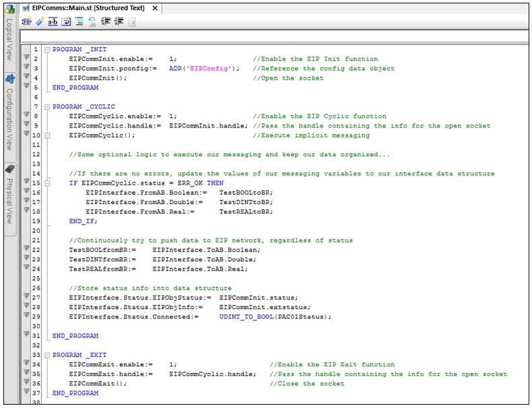Screen dimensions: 532x408
Task: Click the Logical View sidebar icon
Action: pyautogui.click(x=9, y=9)
